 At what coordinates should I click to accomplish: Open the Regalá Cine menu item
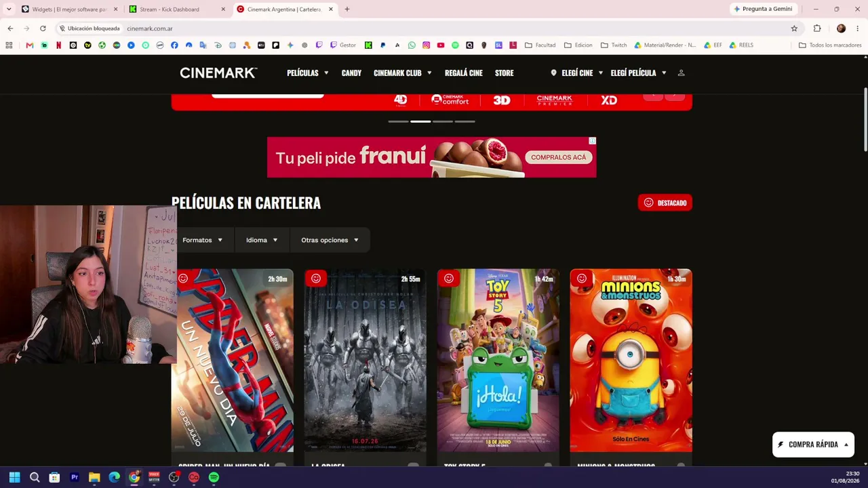464,73
